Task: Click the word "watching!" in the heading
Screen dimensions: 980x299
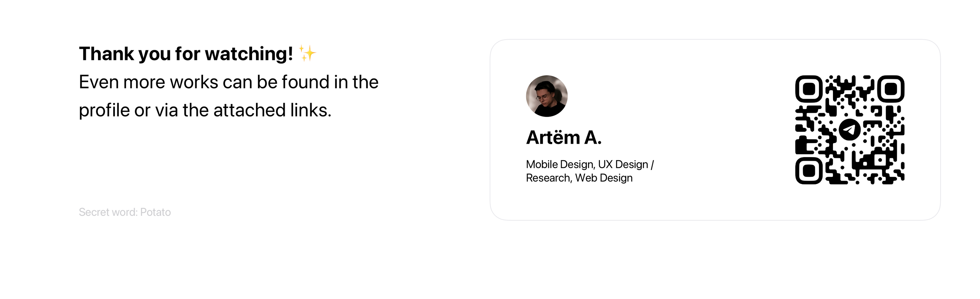Action: pos(249,54)
